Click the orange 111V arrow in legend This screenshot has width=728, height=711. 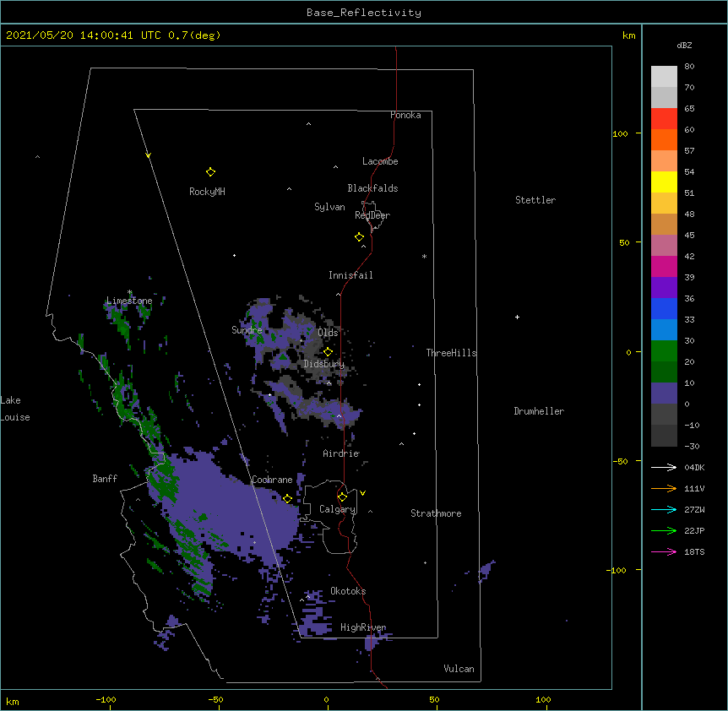664,488
